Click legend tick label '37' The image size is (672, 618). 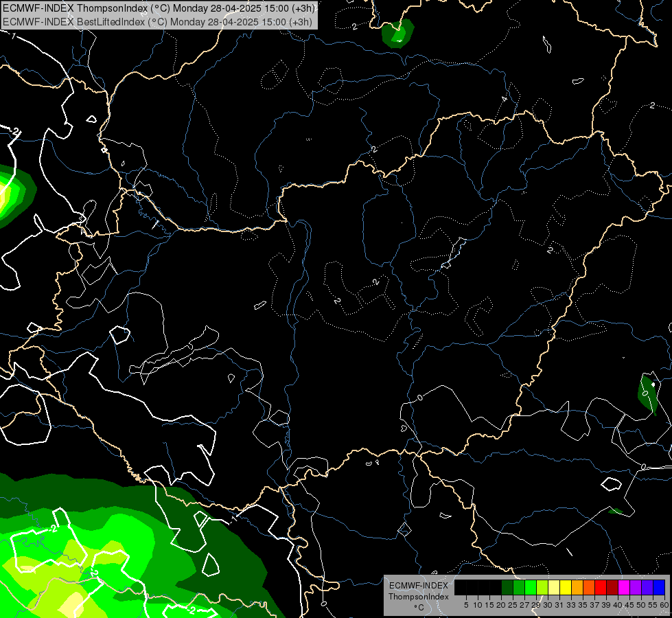point(595,605)
